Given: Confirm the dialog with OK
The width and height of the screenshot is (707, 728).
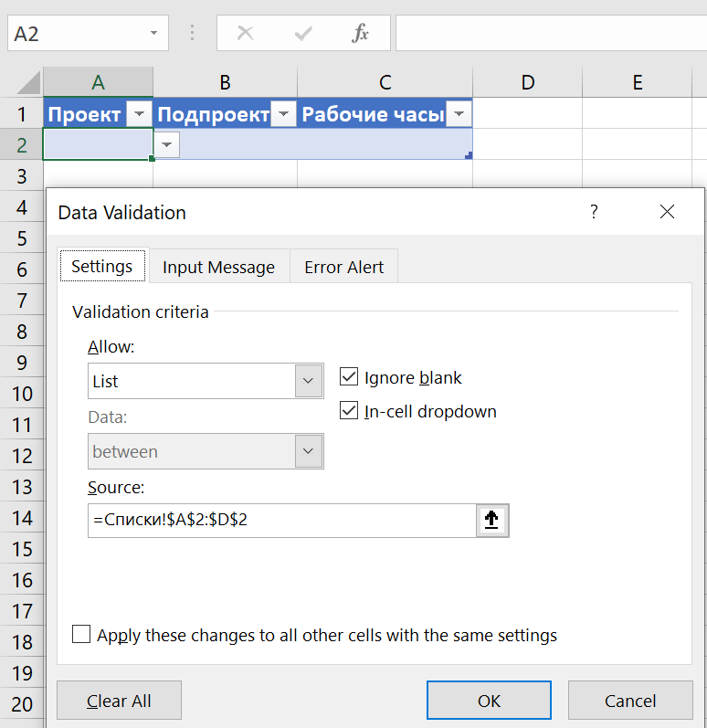Looking at the screenshot, I should point(489,701).
